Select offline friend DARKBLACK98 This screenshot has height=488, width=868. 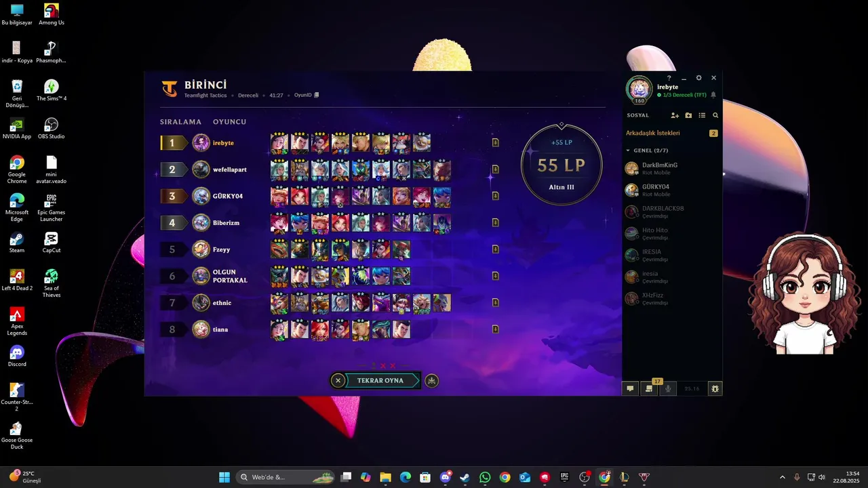(x=672, y=211)
